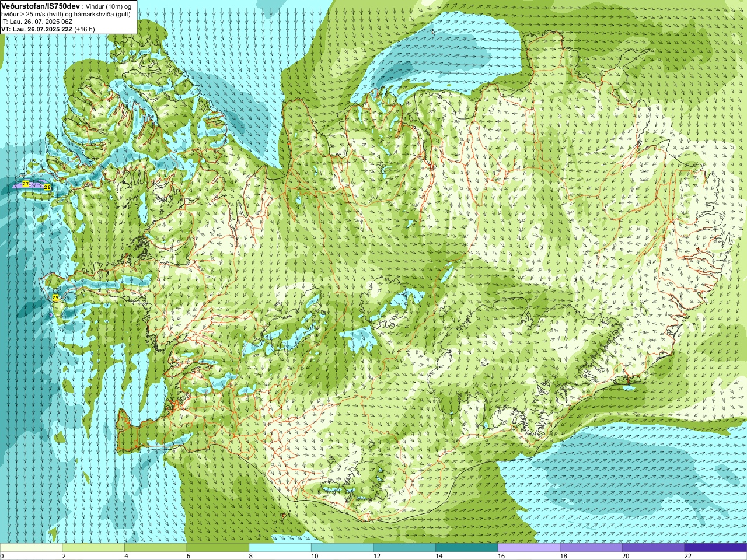Image resolution: width=747 pixels, height=560 pixels.
Task: Select the 18–20 m/s purple swatch
Action: coord(591,548)
